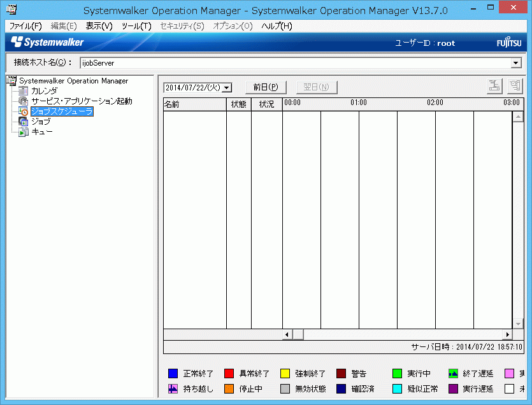Click the purple 実行遅延 color swatch
Screen dimensions: 532x405
[x=453, y=388]
